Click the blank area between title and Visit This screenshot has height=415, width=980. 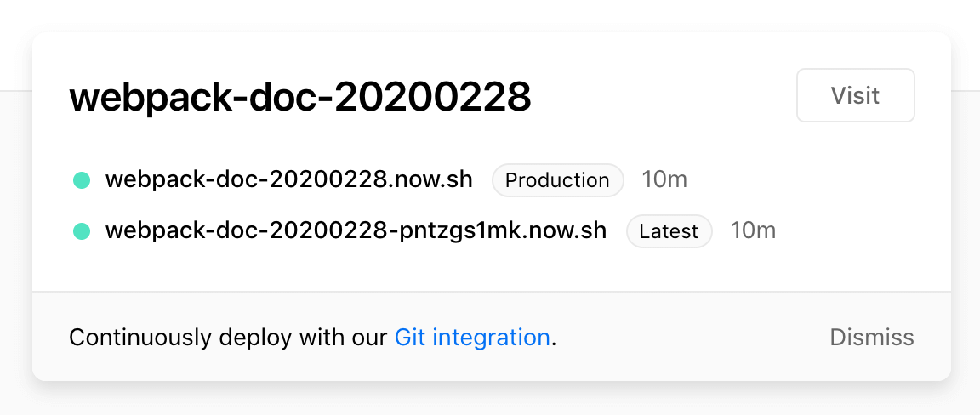[x=664, y=97]
